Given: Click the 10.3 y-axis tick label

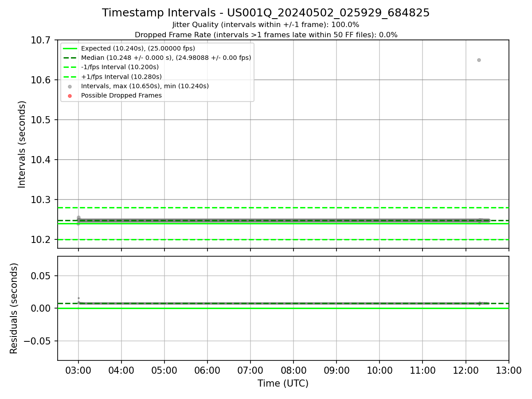Looking at the screenshot, I should pos(40,200).
